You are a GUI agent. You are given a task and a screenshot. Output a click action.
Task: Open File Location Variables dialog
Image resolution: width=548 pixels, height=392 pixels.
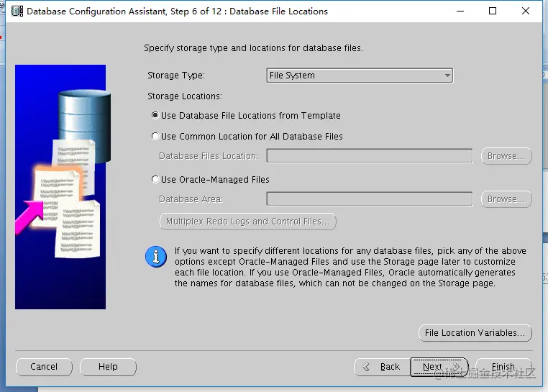click(475, 333)
